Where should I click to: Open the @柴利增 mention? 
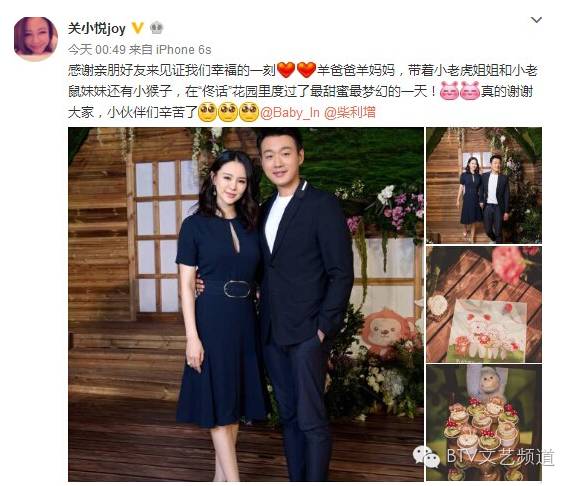point(350,112)
